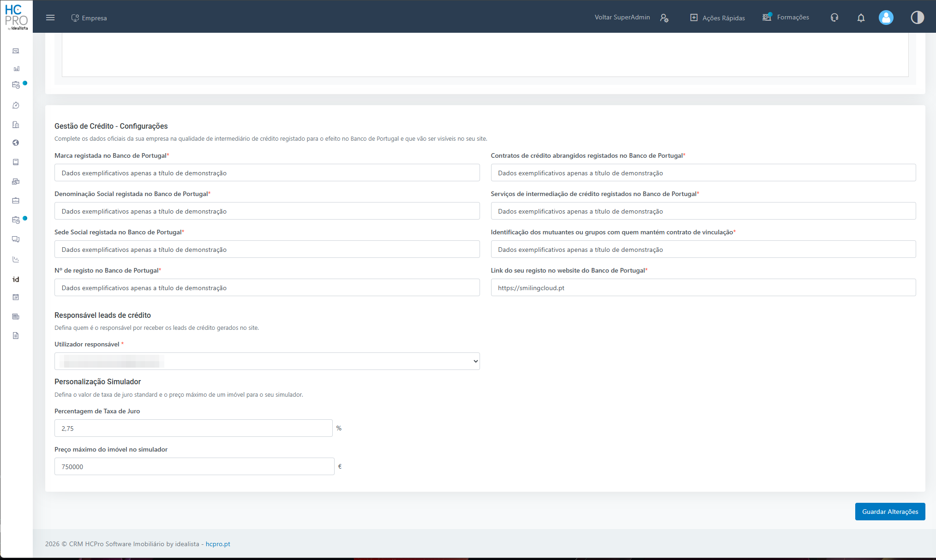Click the notifications bell icon
The image size is (936, 560).
coord(861,18)
